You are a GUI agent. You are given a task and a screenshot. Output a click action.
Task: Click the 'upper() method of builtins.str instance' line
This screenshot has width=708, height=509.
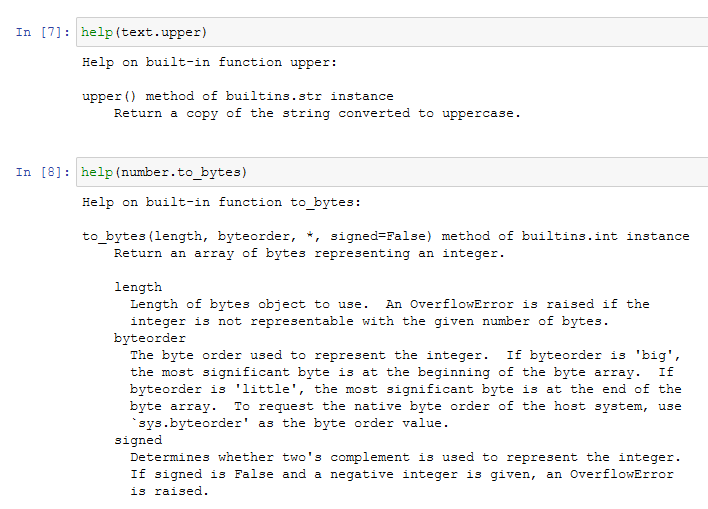238,96
